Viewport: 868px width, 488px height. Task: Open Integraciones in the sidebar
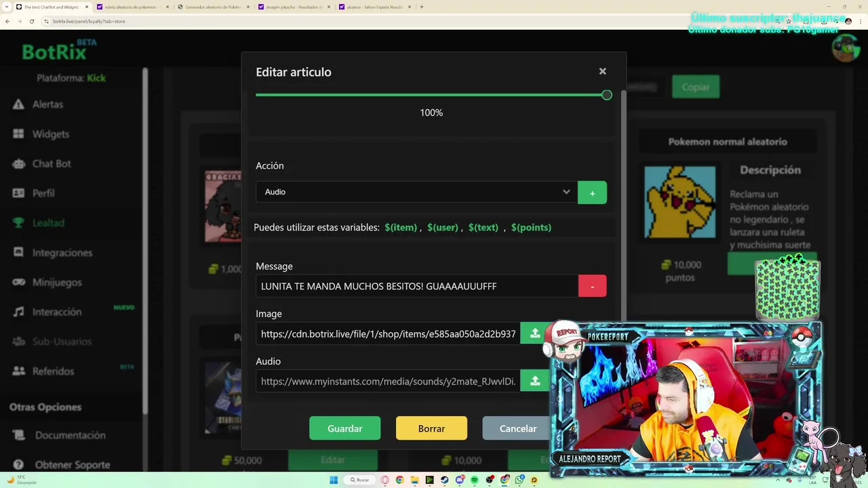pos(62,253)
